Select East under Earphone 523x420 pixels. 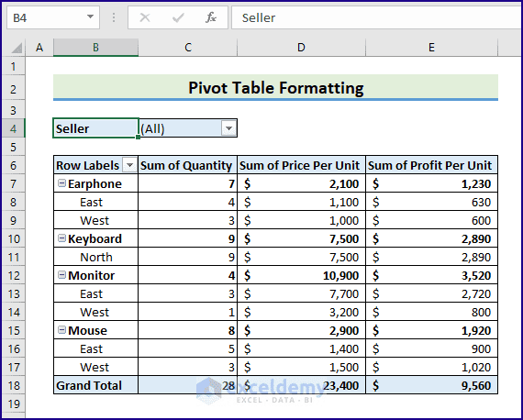coord(95,202)
